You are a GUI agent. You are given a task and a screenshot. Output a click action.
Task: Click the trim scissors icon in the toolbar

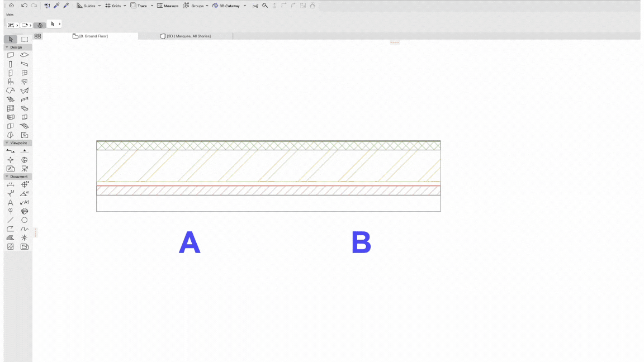(255, 6)
